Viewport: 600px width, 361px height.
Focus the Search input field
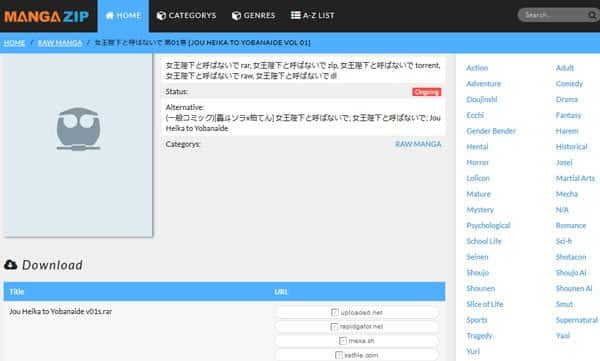[554, 15]
